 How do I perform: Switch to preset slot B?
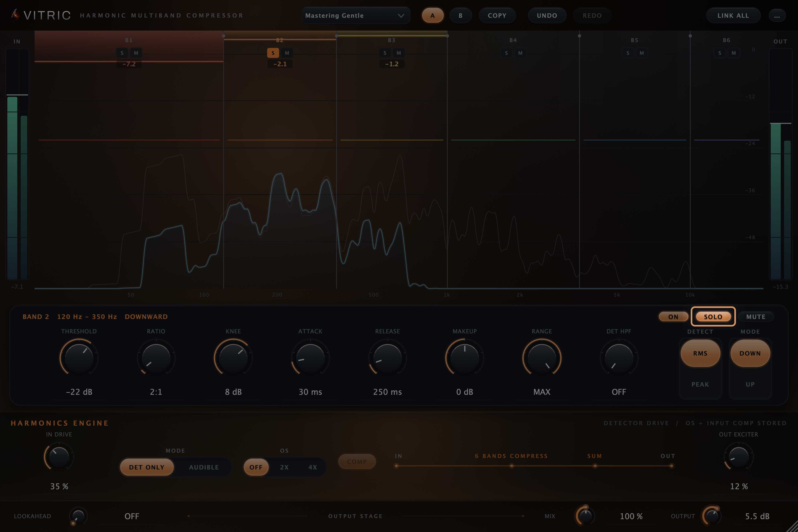pos(460,16)
